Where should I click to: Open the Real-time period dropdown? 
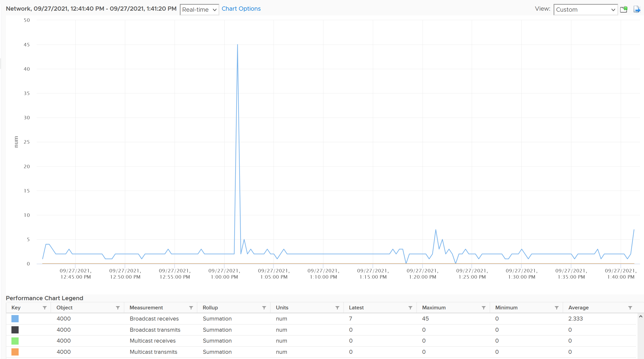pyautogui.click(x=199, y=9)
